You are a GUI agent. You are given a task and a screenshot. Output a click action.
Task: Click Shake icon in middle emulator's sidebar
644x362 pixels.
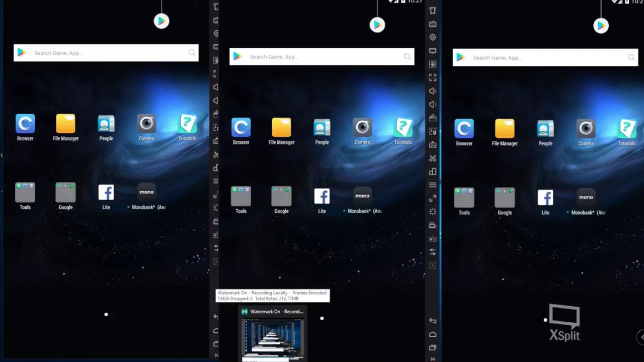[x=433, y=10]
